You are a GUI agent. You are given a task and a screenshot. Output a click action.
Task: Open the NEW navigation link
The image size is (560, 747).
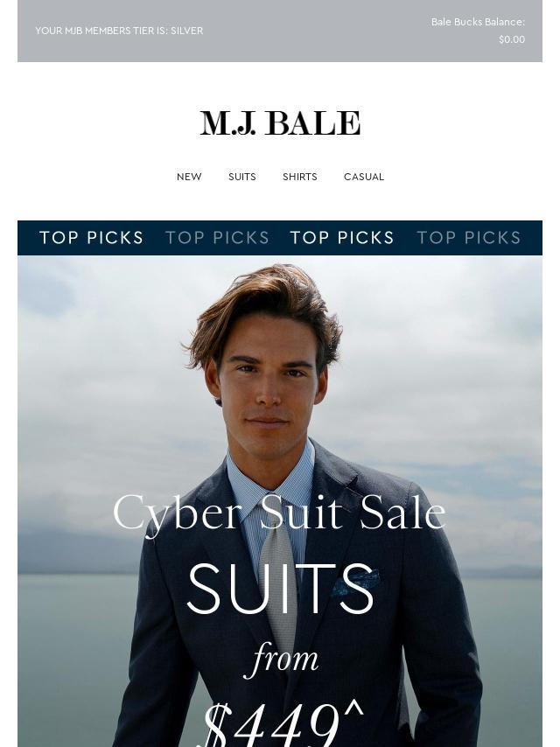click(189, 177)
